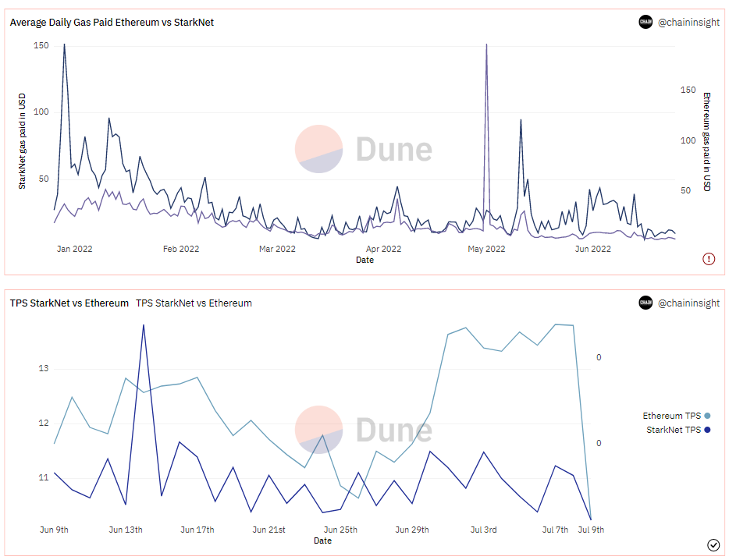
Task: Click the May 2022 gas spike peak
Action: click(486, 44)
